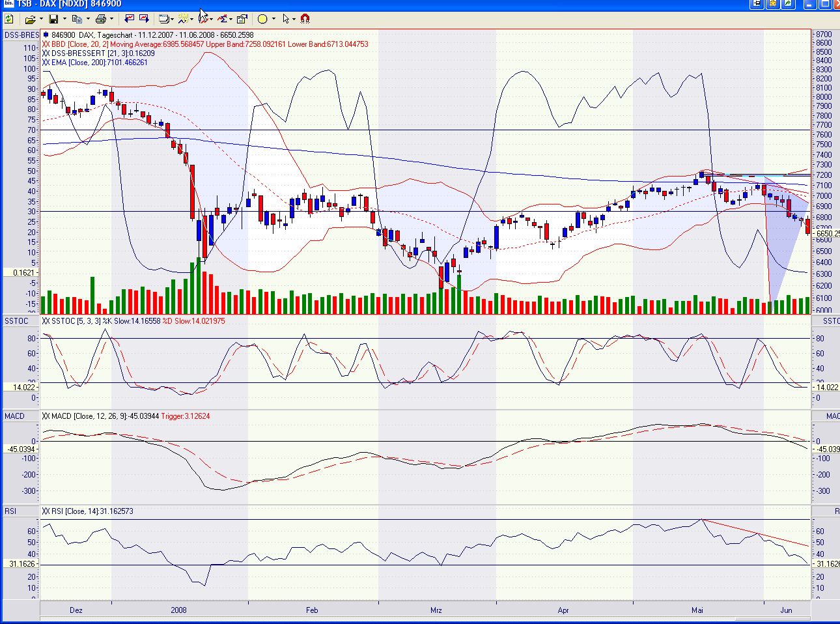
Task: Click the indicators icon with yellow label
Action: pos(184,20)
